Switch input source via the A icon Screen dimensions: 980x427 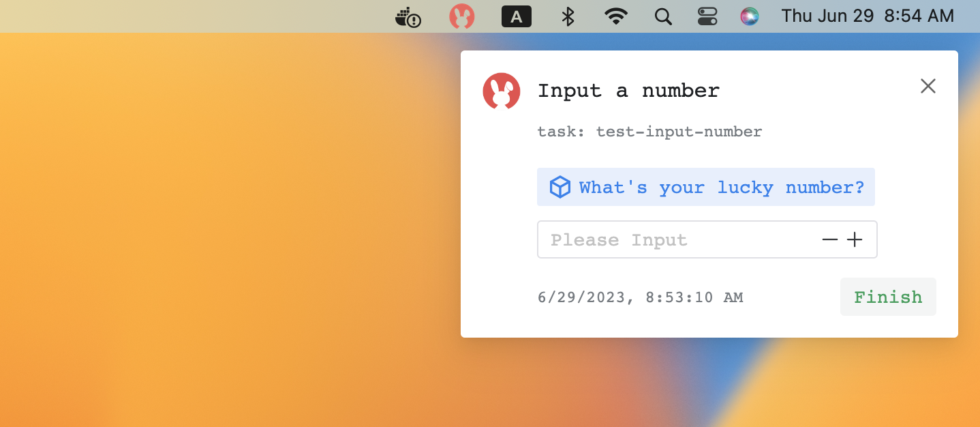coord(516,16)
